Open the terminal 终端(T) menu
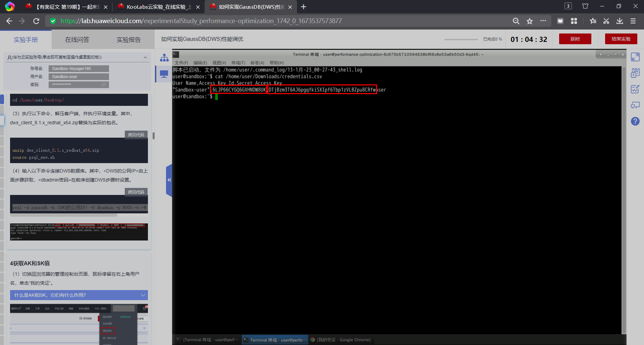Screen dimensions: 644x345 (238, 63)
